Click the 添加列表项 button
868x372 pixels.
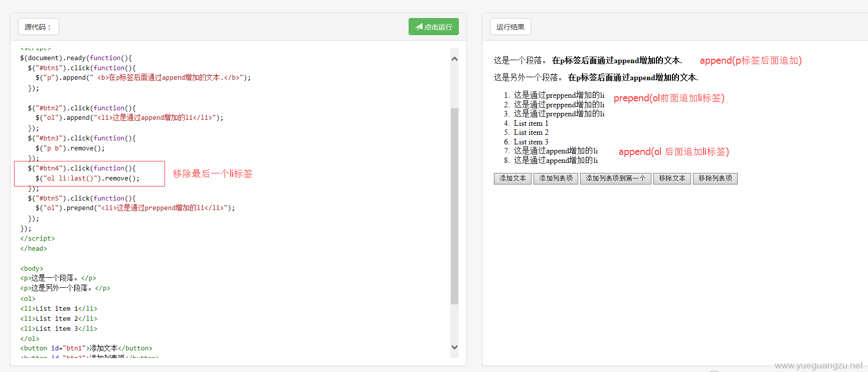point(556,178)
